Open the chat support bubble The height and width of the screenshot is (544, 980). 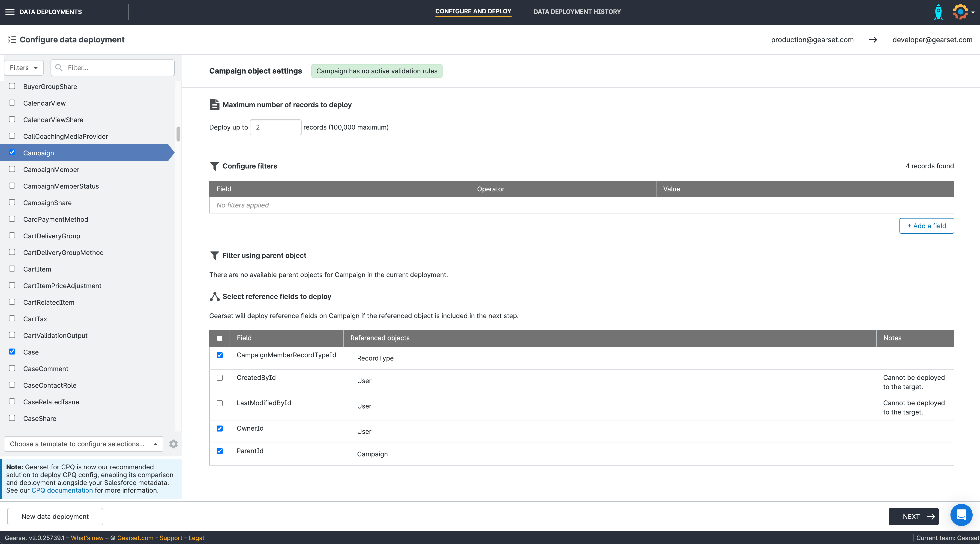pos(961,515)
